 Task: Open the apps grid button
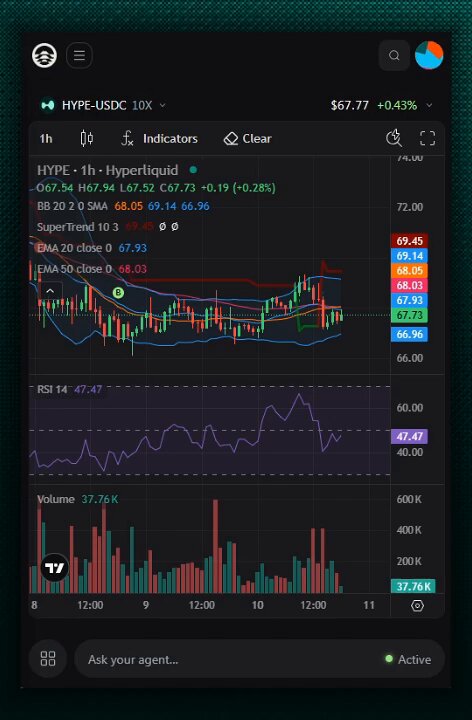coord(48,658)
